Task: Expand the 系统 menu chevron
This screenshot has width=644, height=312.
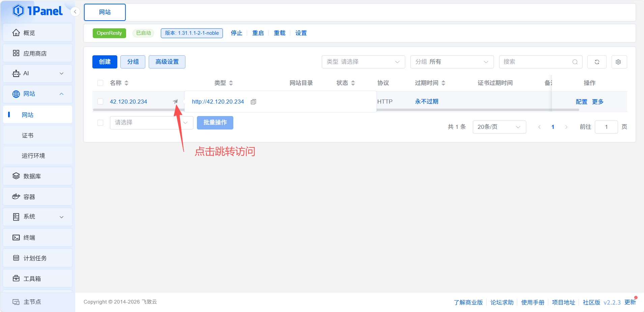Action: coord(61,217)
